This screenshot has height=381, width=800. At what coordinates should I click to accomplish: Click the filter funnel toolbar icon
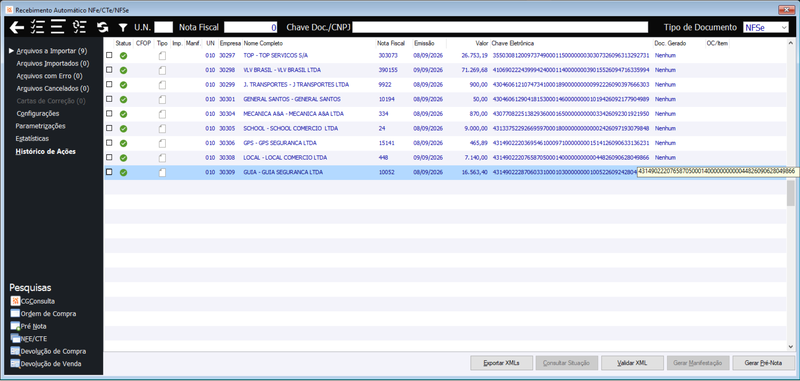123,28
